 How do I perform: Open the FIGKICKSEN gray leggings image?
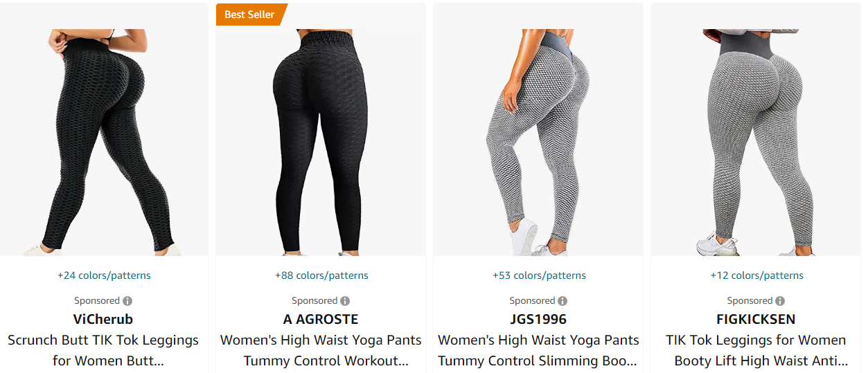coord(756,143)
